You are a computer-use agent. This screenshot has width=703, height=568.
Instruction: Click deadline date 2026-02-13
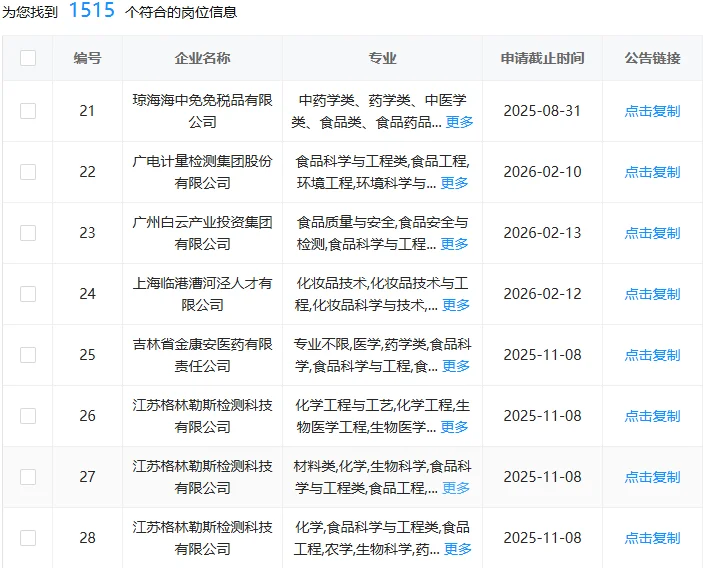[542, 233]
